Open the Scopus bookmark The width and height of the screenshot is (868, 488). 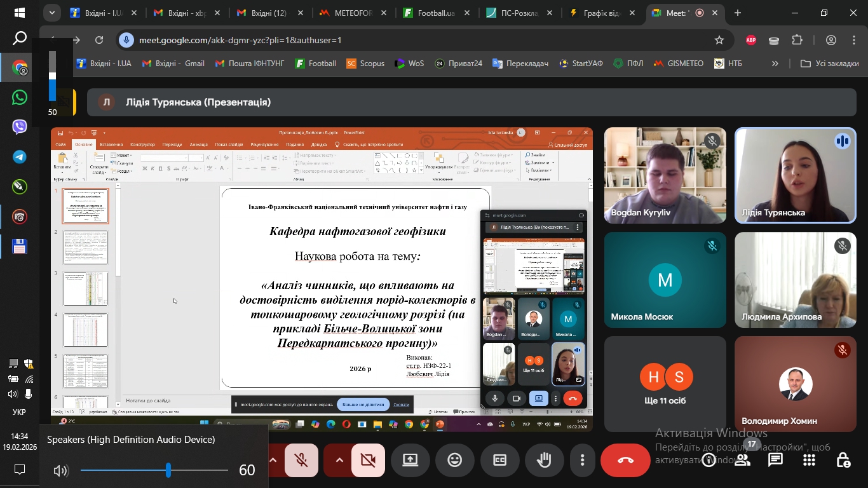pyautogui.click(x=366, y=64)
